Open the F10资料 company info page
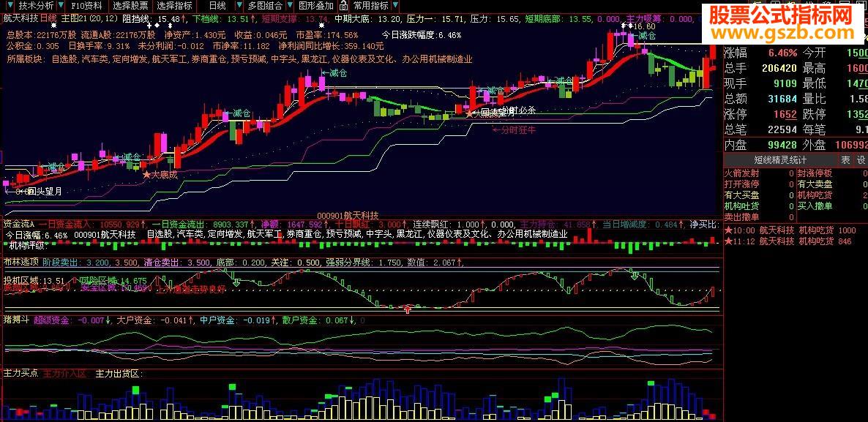 87,6
